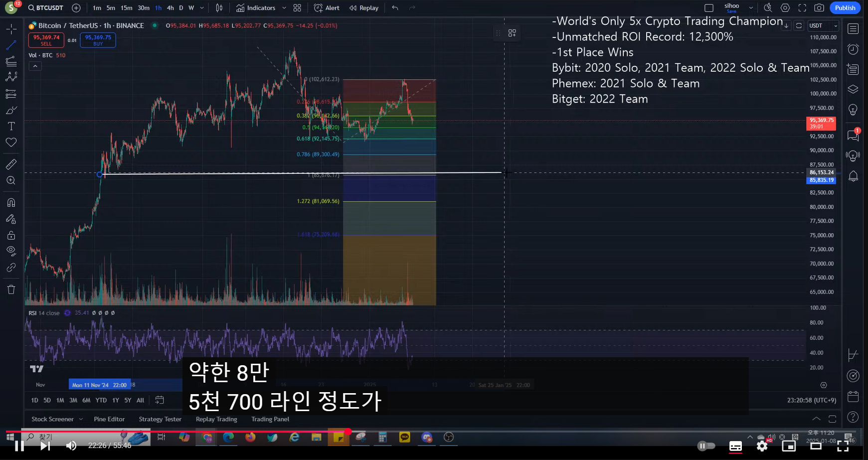Switch to the 15m timeframe
868x460 pixels.
click(127, 8)
